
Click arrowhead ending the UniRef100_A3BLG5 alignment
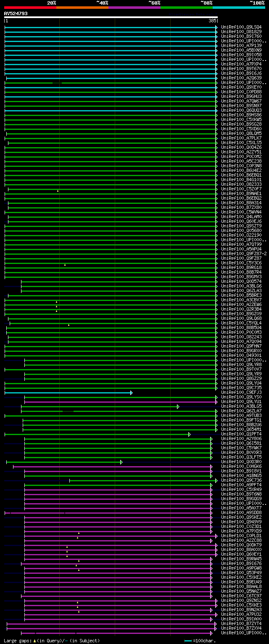178,406
